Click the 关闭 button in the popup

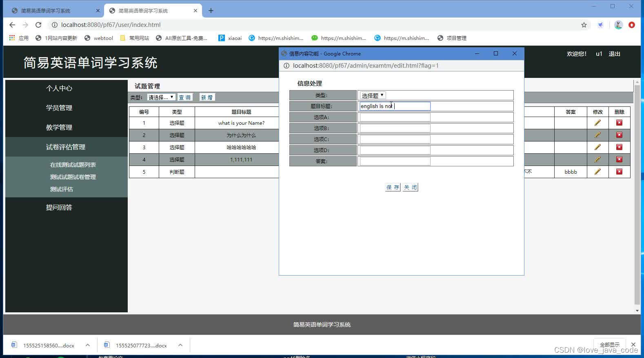(410, 187)
